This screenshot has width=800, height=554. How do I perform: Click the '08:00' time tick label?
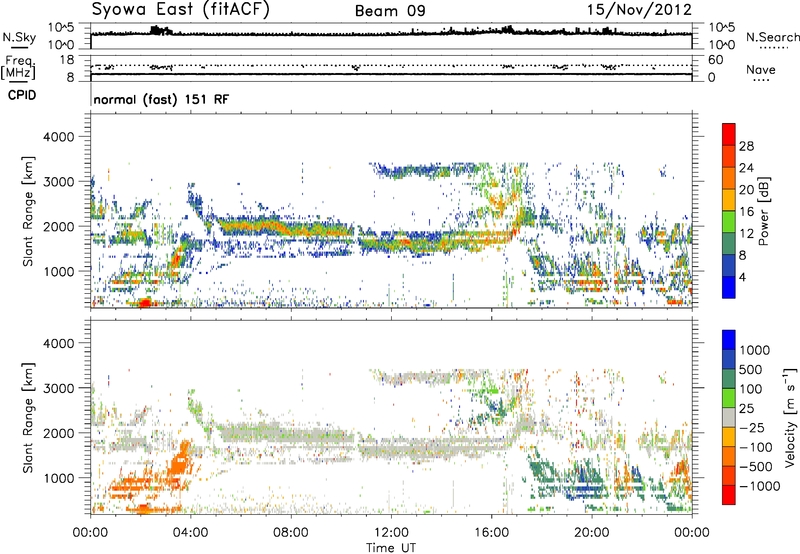point(291,533)
